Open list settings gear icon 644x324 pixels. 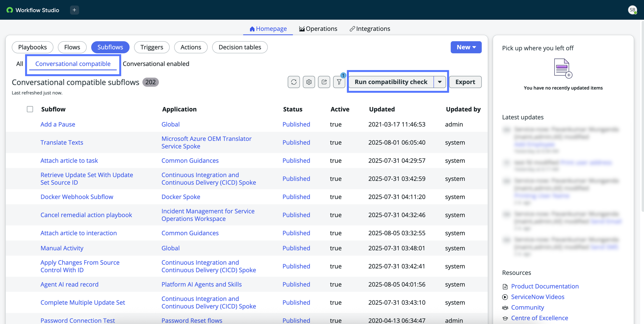309,82
